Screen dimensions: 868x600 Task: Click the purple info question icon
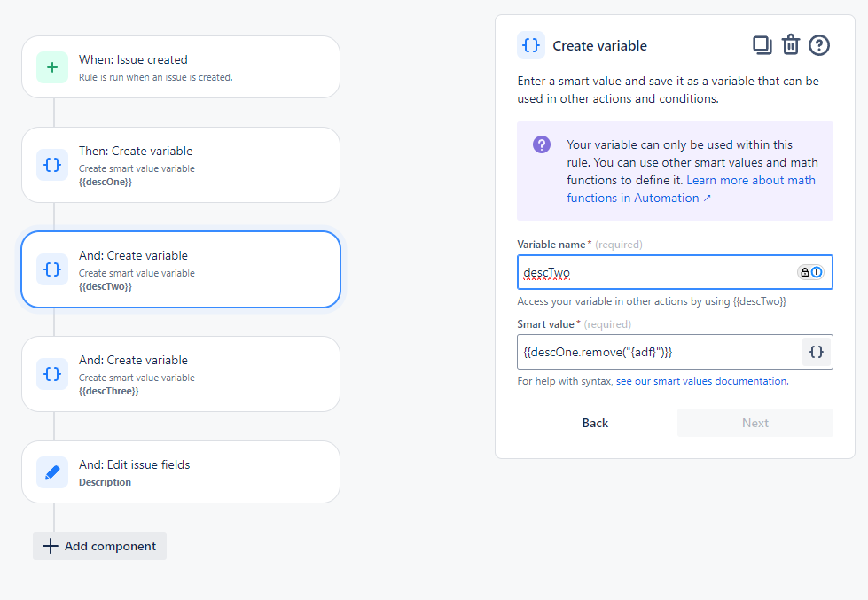click(x=542, y=144)
